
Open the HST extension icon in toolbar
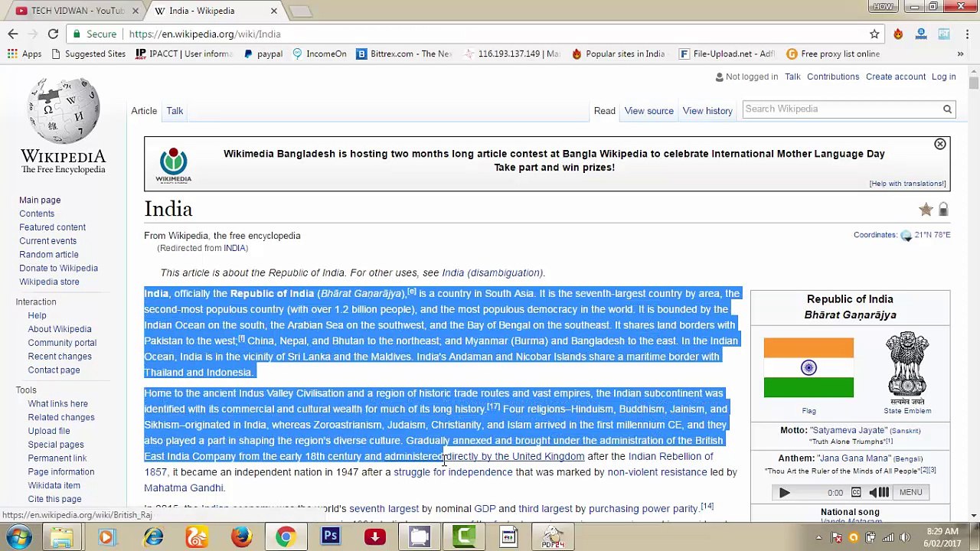pyautogui.click(x=944, y=34)
